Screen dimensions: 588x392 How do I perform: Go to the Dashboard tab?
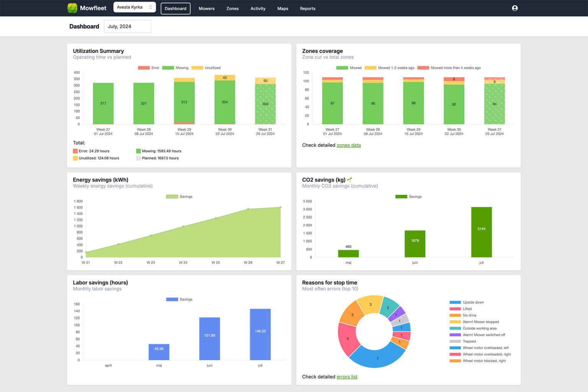pyautogui.click(x=175, y=8)
